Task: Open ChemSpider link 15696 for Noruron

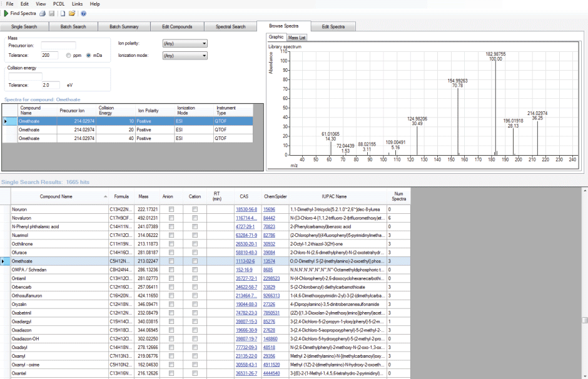Action: 270,210
